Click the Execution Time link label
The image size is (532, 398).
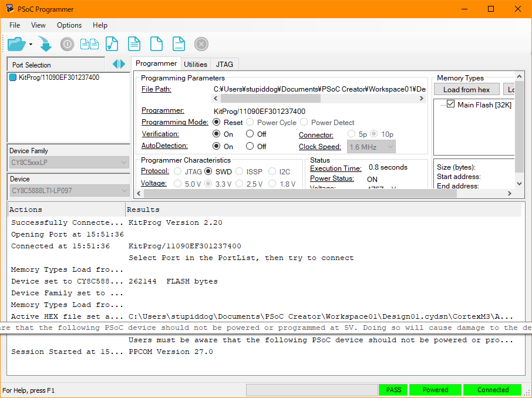(x=335, y=168)
